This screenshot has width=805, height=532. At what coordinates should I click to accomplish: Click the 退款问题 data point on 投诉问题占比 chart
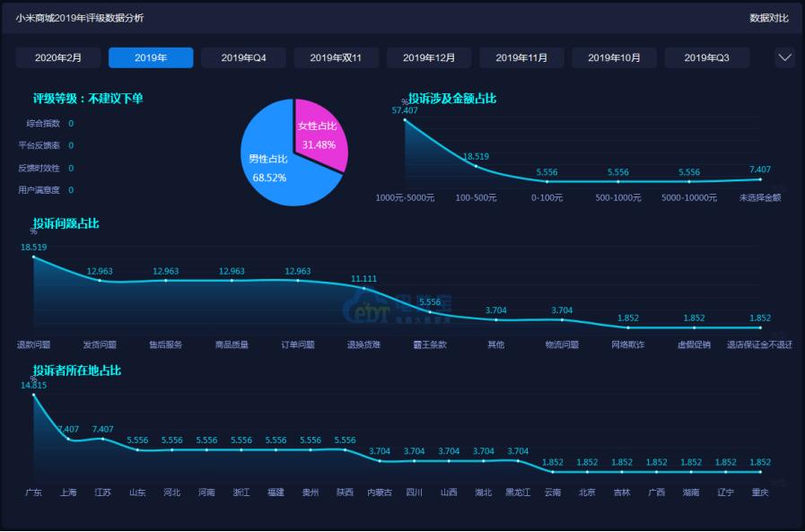coord(34,257)
